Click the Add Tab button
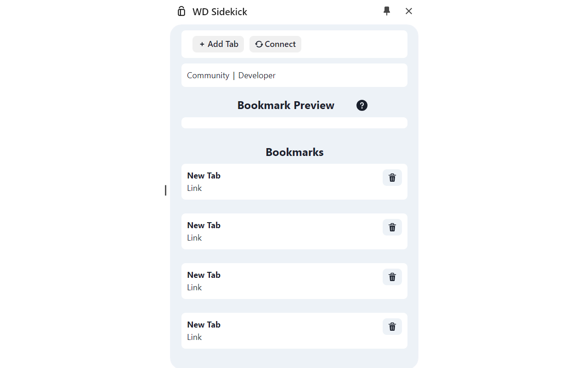The width and height of the screenshot is (588, 368). click(218, 44)
